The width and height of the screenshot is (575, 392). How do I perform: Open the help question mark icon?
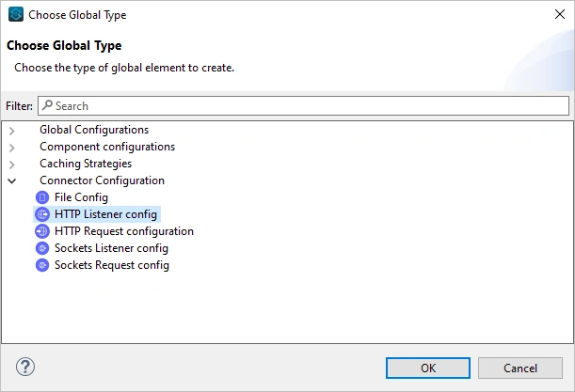pos(25,367)
